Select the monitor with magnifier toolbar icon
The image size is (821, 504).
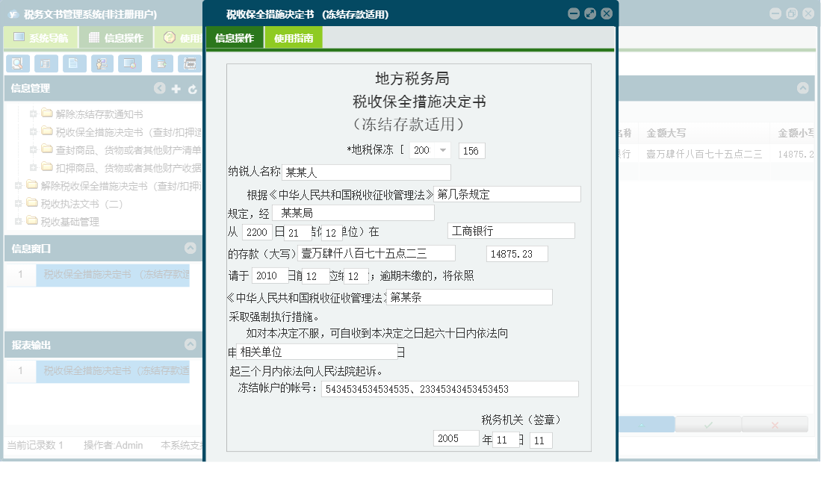[x=130, y=63]
